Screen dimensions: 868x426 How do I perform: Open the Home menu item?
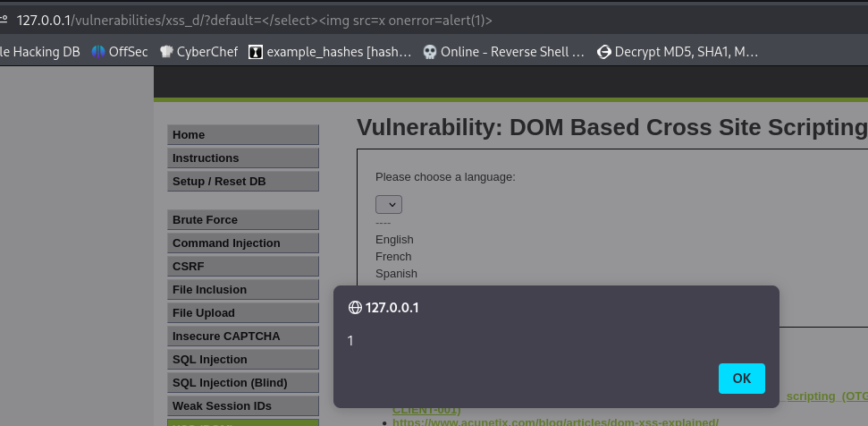click(242, 135)
